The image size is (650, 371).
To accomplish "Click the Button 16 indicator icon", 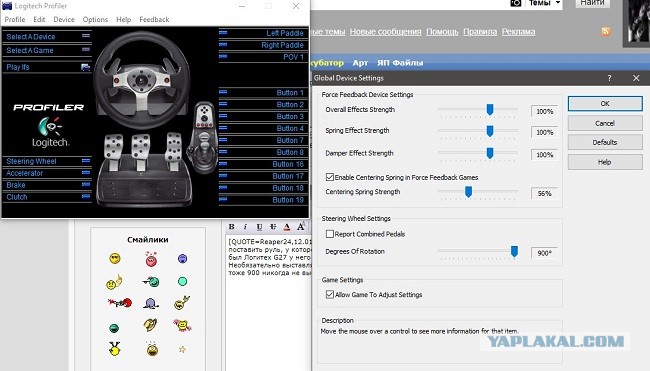I will (x=223, y=164).
